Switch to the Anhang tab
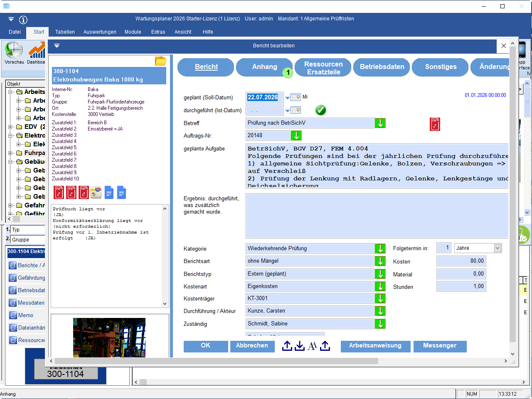 pyautogui.click(x=264, y=67)
